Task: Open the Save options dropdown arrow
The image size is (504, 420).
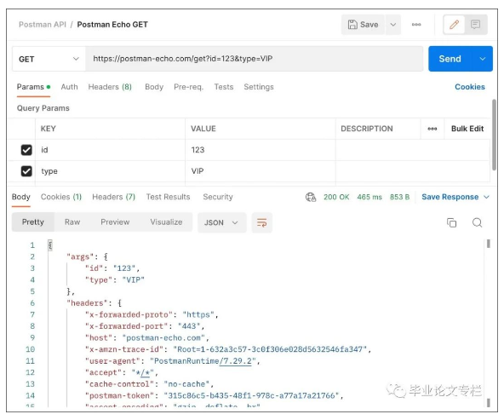Action: (x=393, y=25)
